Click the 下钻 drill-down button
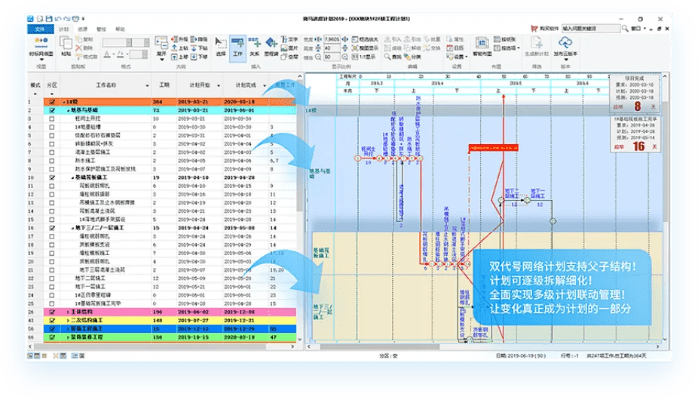Viewport: 698px width, 400px height. point(199,48)
